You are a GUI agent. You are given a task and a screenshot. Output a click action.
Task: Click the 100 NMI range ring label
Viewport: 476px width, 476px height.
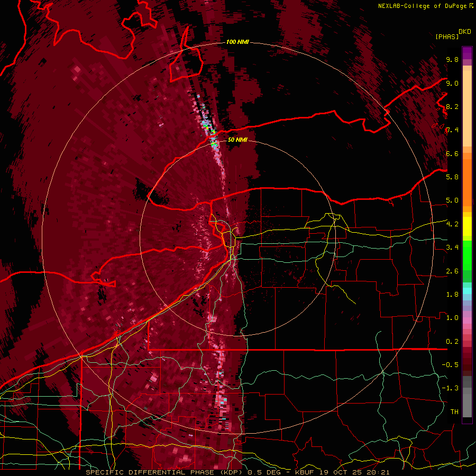[x=237, y=42]
